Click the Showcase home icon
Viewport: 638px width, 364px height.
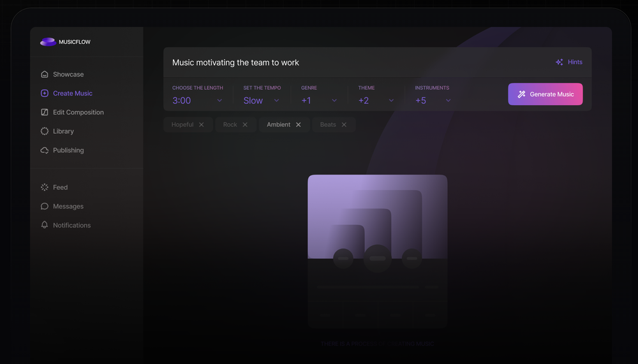click(45, 75)
